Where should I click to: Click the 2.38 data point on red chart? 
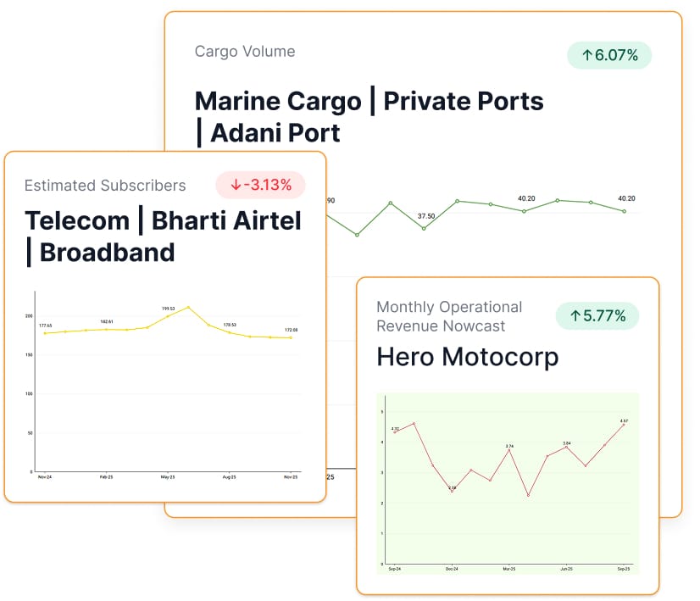point(453,491)
